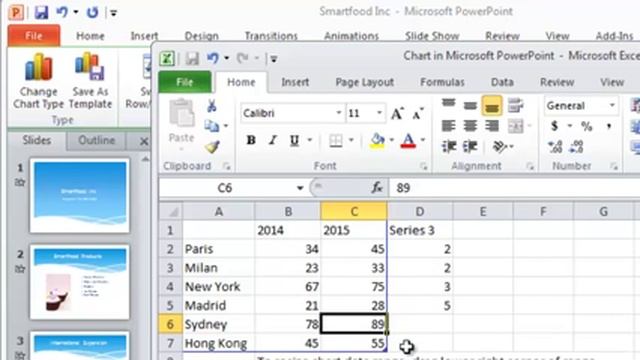Switch to Excel Formulas tab
The height and width of the screenshot is (360, 640).
(442, 82)
